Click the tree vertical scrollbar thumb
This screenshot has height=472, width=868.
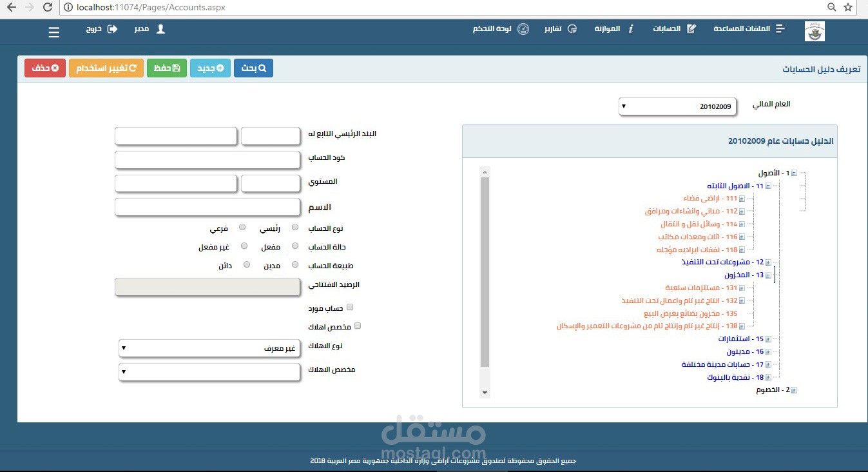pos(485,272)
